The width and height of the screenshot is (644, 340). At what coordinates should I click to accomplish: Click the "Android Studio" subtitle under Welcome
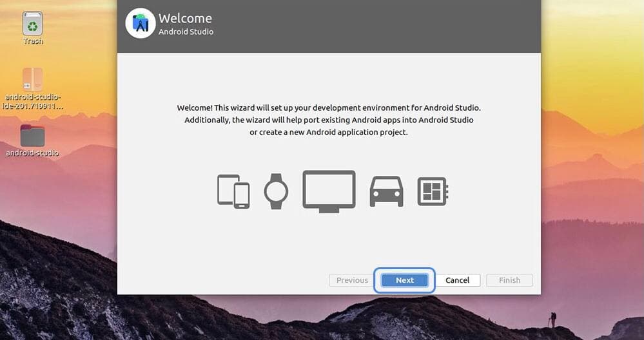186,32
